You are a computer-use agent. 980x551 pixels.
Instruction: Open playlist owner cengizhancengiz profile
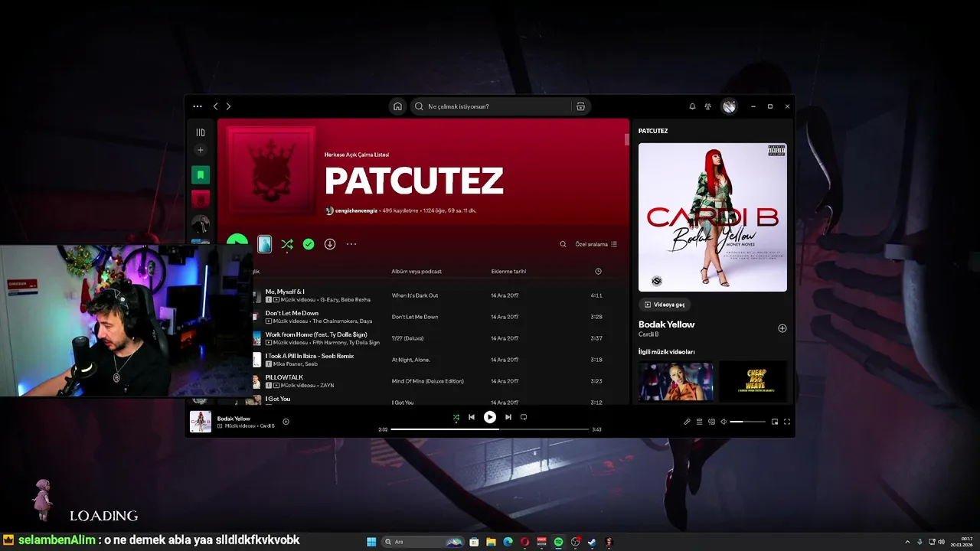[357, 210]
